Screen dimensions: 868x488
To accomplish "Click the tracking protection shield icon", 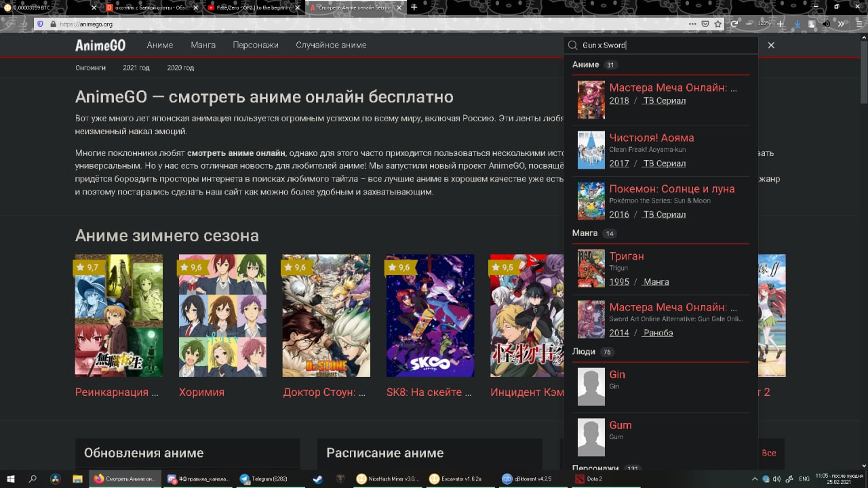I will tap(40, 24).
